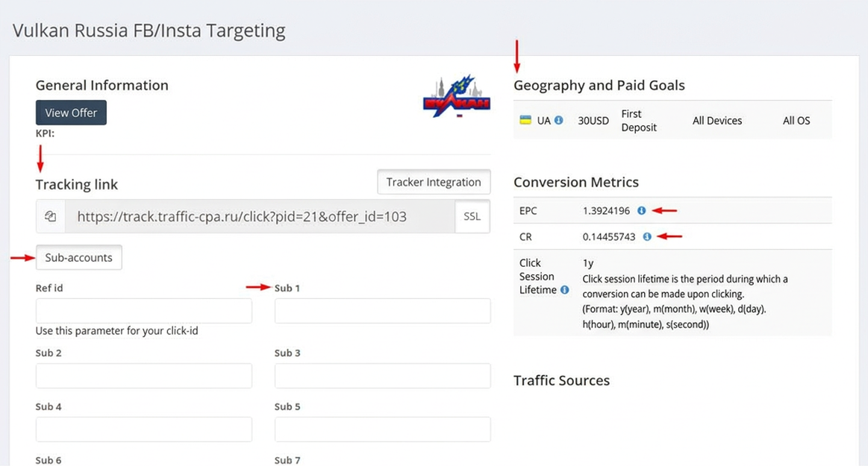Click the info icon beside EPC value
The image size is (868, 466).
(641, 210)
